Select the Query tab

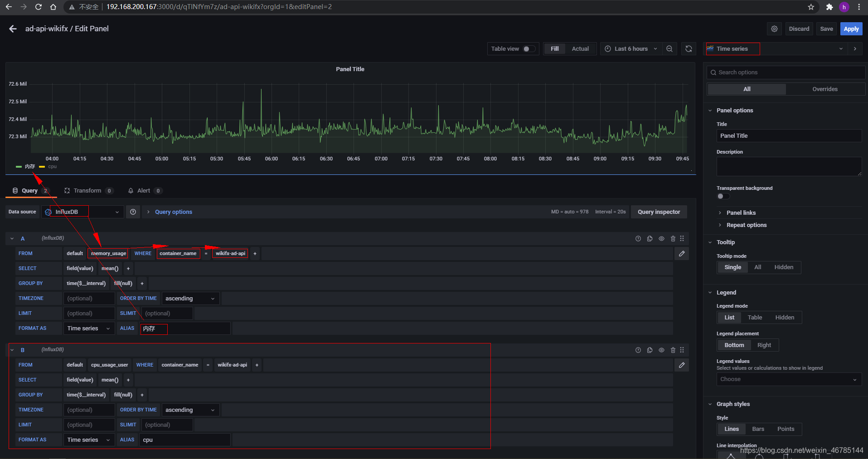pyautogui.click(x=31, y=191)
